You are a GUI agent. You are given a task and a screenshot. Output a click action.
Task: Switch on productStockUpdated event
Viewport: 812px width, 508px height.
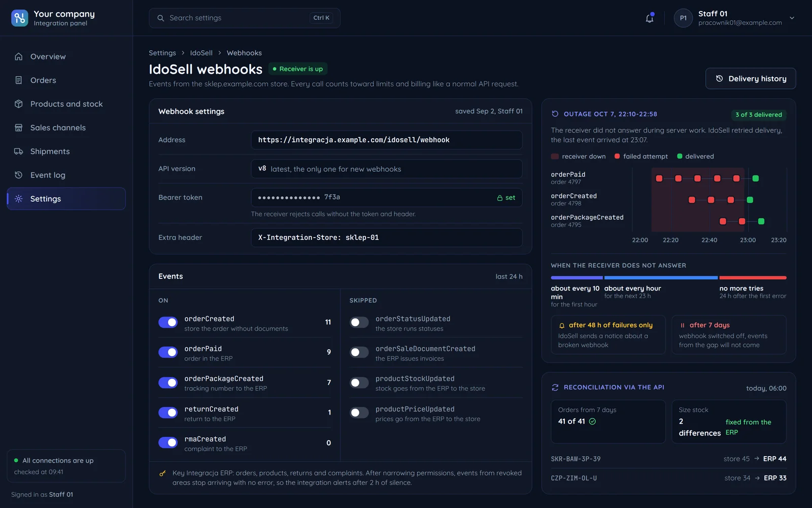point(359,383)
